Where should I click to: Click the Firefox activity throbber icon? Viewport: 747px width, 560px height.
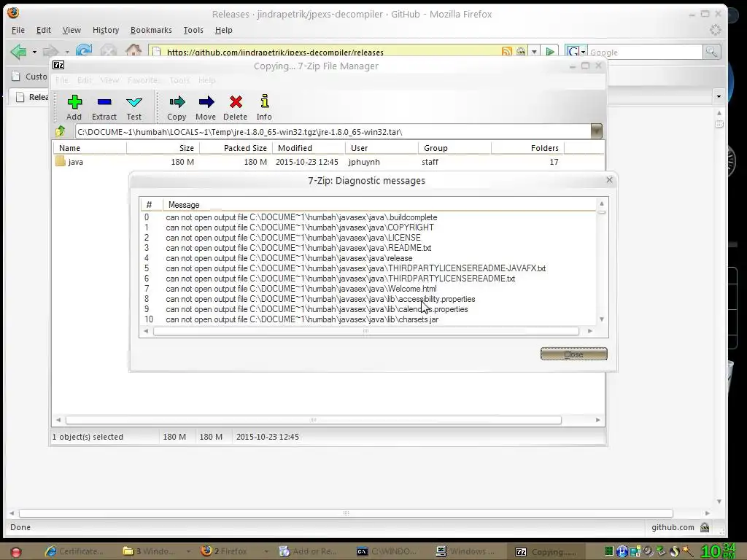coord(715,30)
